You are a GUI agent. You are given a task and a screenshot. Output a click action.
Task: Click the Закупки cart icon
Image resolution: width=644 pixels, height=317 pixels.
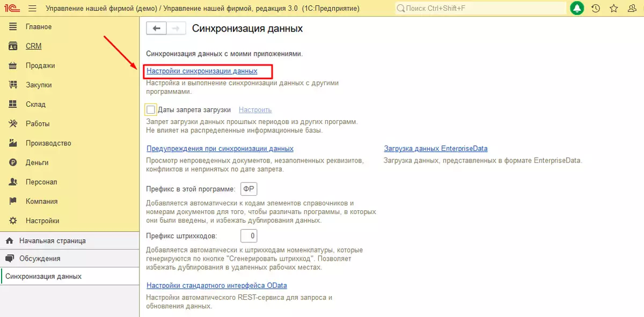(x=13, y=85)
